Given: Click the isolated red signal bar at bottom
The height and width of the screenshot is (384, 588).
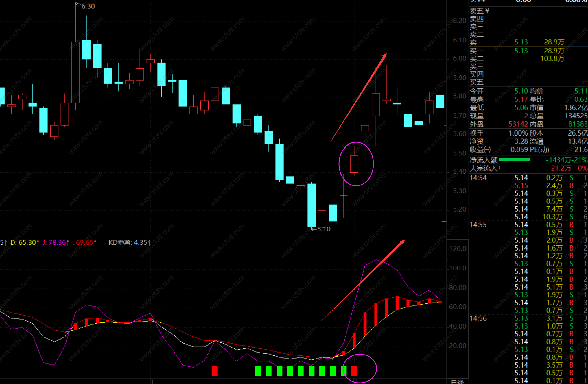Looking at the screenshot, I should click(215, 371).
